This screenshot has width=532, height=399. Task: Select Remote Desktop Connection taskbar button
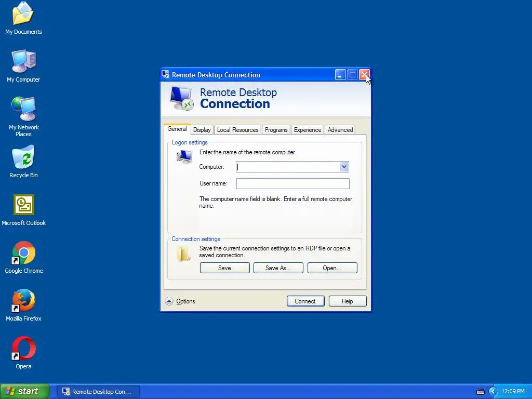coord(98,392)
